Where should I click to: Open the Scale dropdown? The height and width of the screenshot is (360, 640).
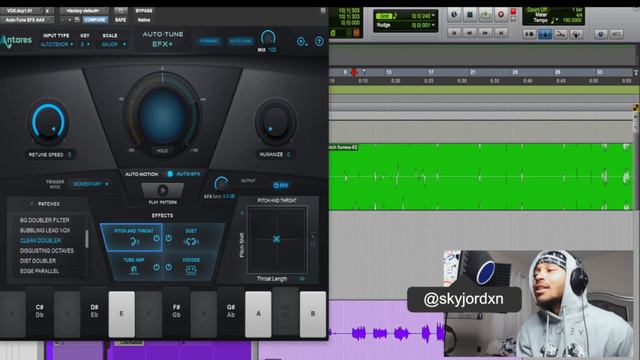(113, 44)
